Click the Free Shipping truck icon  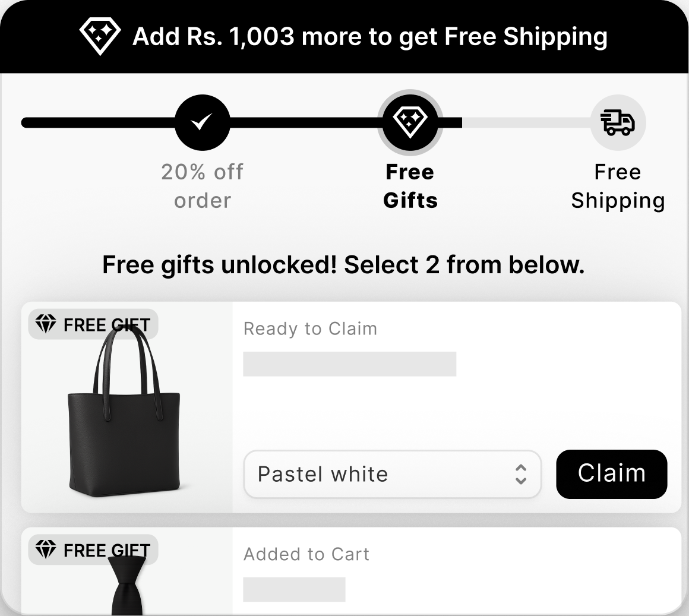(618, 123)
